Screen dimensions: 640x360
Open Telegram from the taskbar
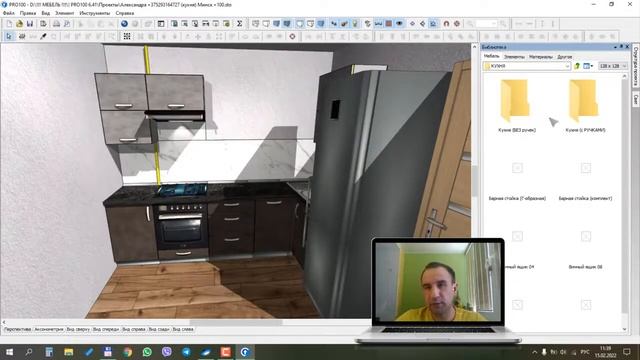coord(186,352)
